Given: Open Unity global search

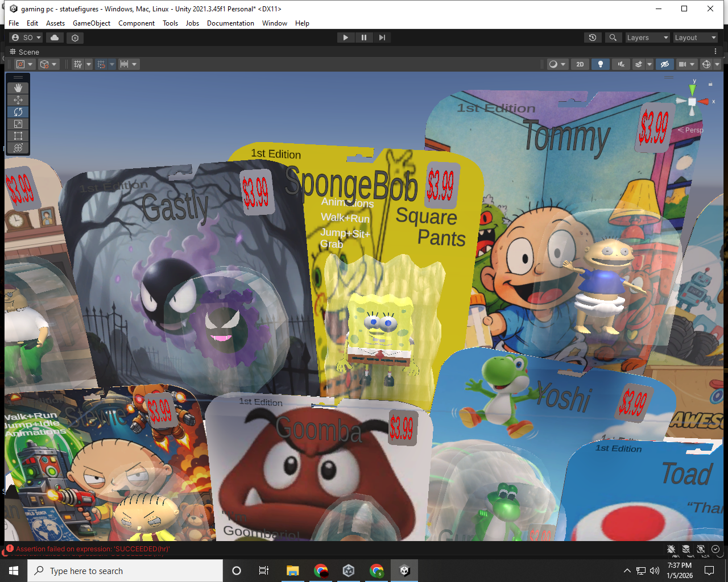Looking at the screenshot, I should (613, 38).
